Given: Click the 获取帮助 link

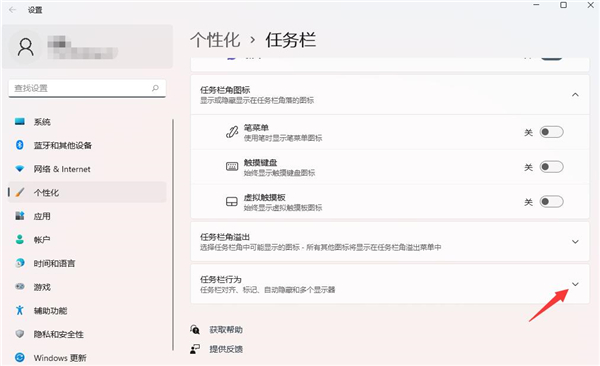Looking at the screenshot, I should click(x=226, y=330).
